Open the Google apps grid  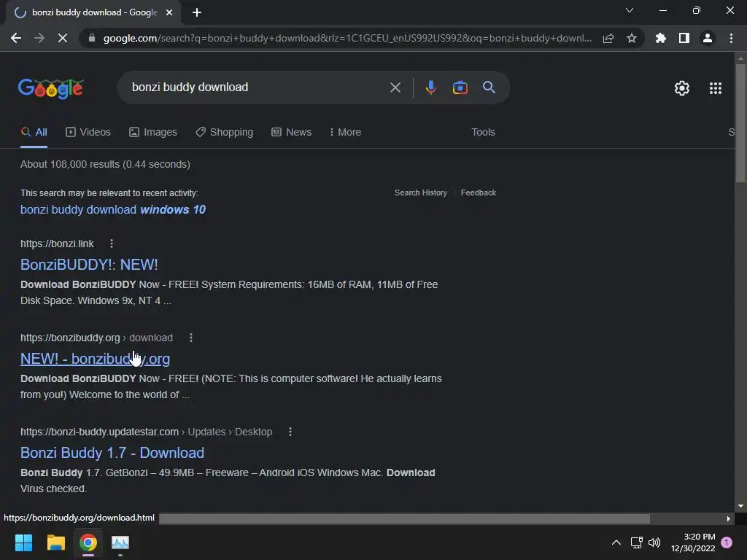(716, 88)
